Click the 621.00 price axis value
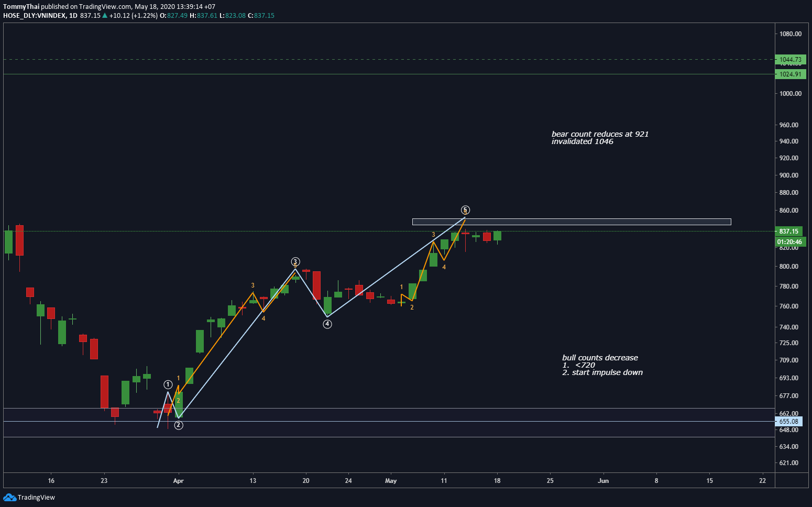 789,462
